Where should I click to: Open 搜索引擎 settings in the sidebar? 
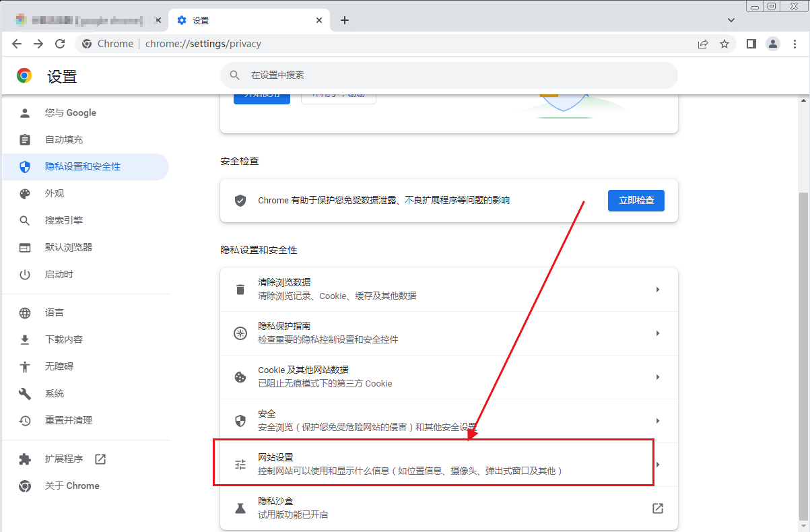pyautogui.click(x=86, y=220)
